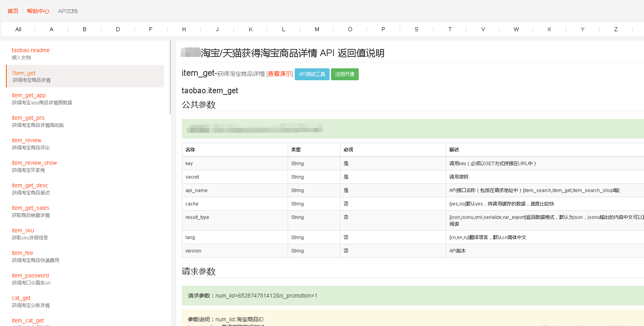Viewport: 644px width, 326px height.
Task: Click the 'version' parameter cell
Action: click(x=235, y=251)
